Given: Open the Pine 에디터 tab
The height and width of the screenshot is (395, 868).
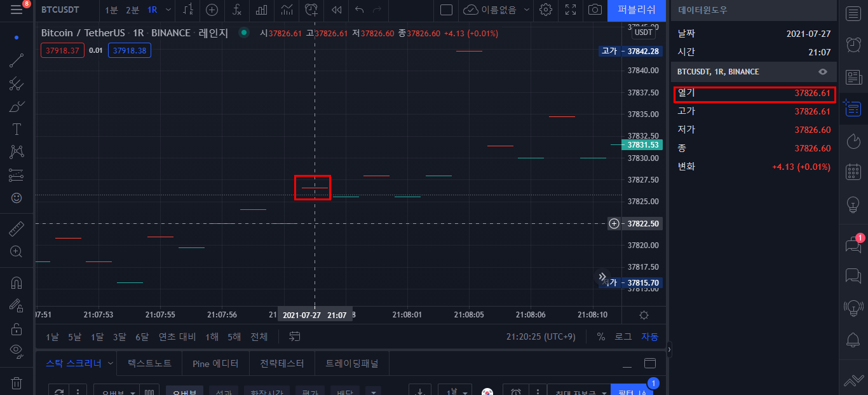Looking at the screenshot, I should coord(215,363).
